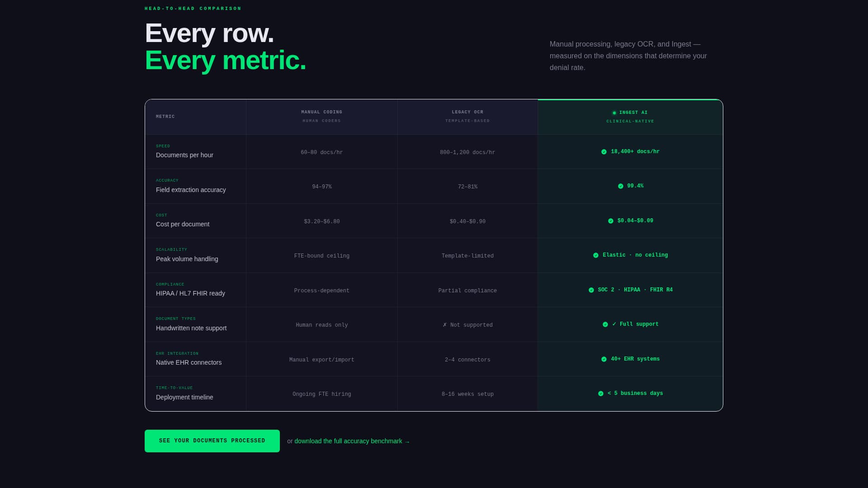Click the Head-to-Head Comparison eyebrow label
The height and width of the screenshot is (488, 868).
tap(193, 9)
